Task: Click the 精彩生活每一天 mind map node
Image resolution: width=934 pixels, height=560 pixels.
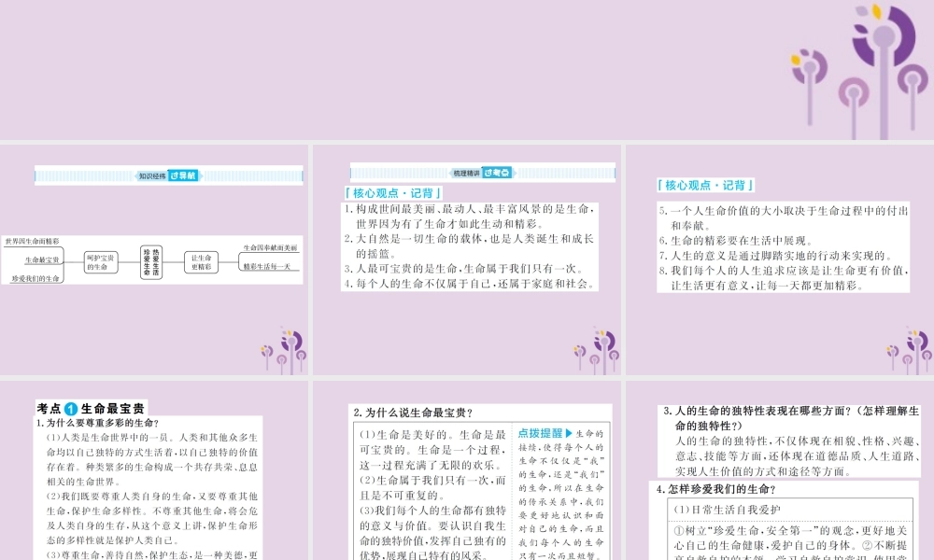Action: (x=266, y=267)
